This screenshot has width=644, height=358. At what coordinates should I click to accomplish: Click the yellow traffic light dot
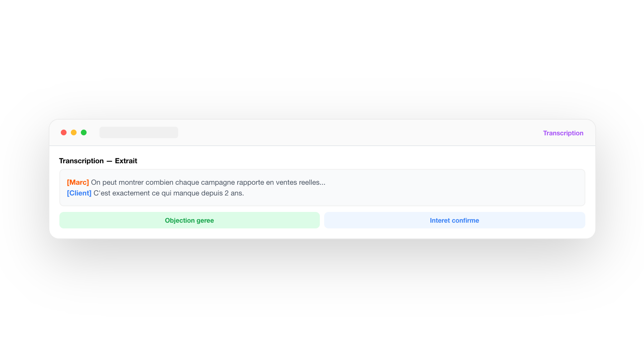coord(74,132)
